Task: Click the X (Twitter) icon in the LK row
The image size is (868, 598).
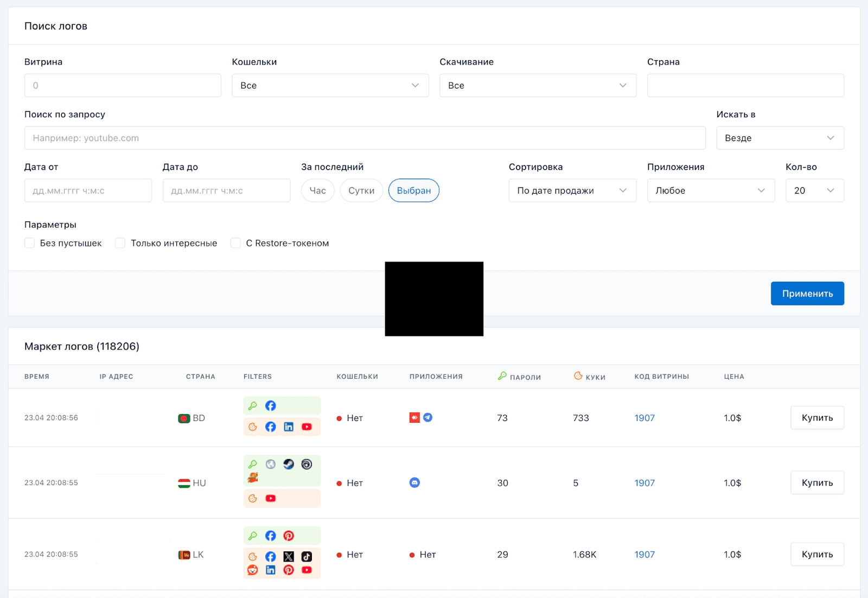Action: tap(289, 556)
